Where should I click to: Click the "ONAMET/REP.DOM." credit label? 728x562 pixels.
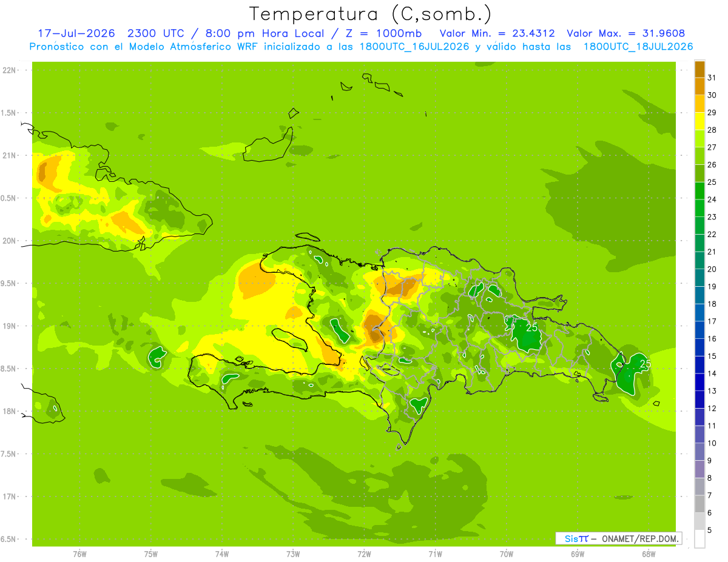[x=639, y=538]
